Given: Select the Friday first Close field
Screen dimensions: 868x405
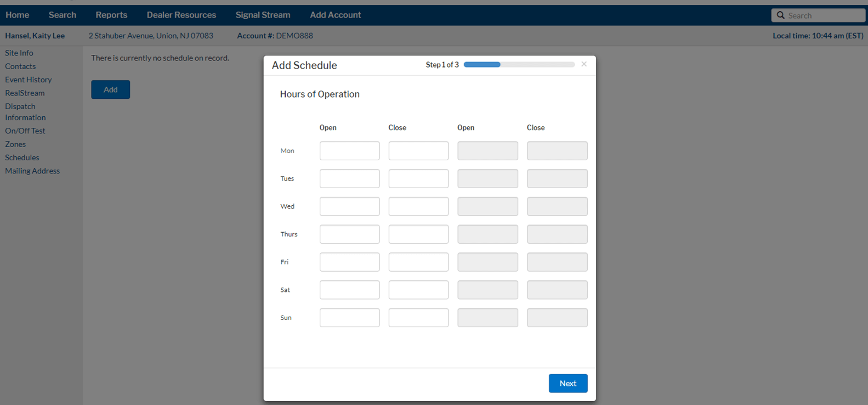Looking at the screenshot, I should pos(418,262).
